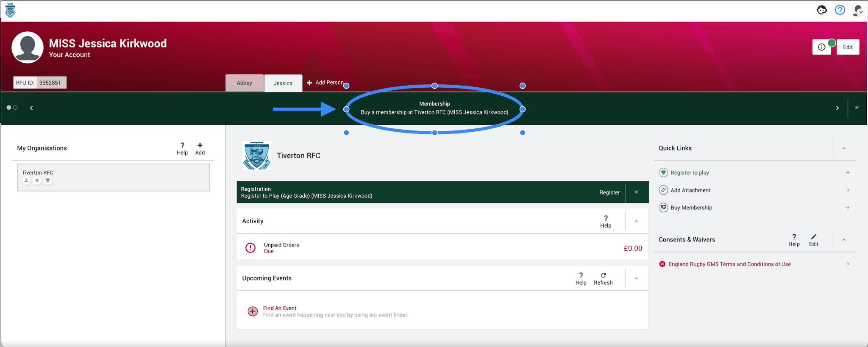Switch to the Jessica tab
This screenshot has width=868, height=347.
[283, 83]
